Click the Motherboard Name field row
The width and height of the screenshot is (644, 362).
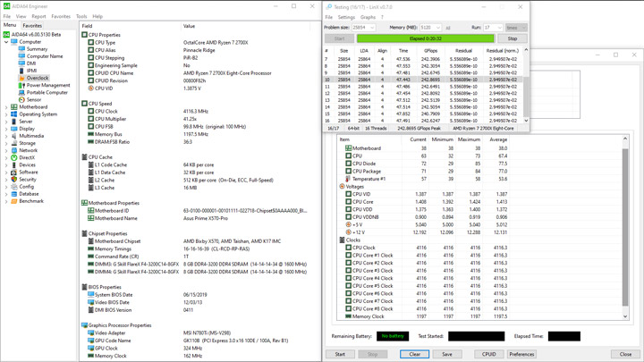[197, 218]
